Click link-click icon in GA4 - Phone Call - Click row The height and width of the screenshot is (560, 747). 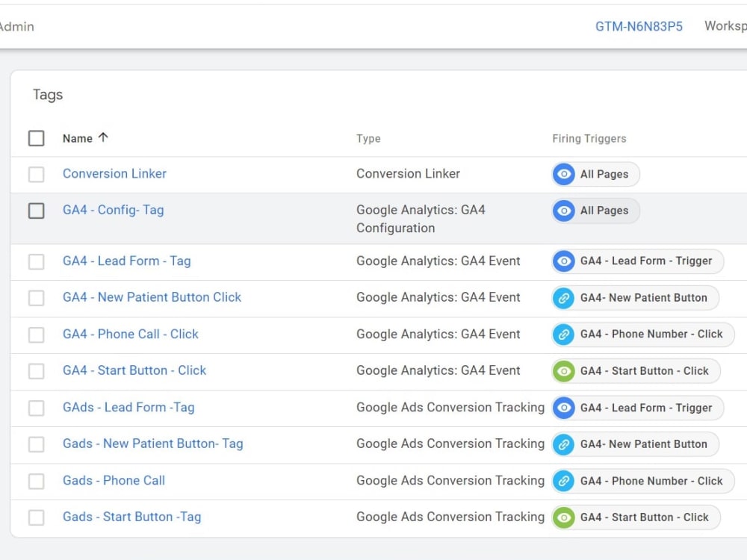[563, 335]
